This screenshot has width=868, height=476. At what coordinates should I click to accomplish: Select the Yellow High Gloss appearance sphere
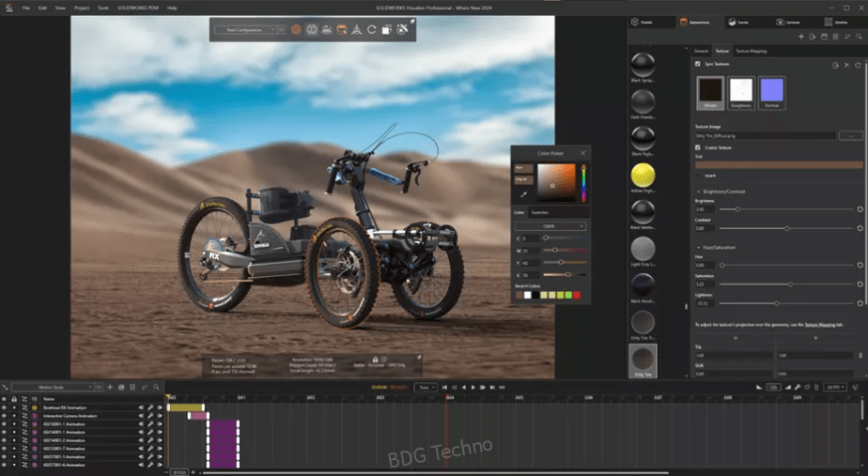643,175
